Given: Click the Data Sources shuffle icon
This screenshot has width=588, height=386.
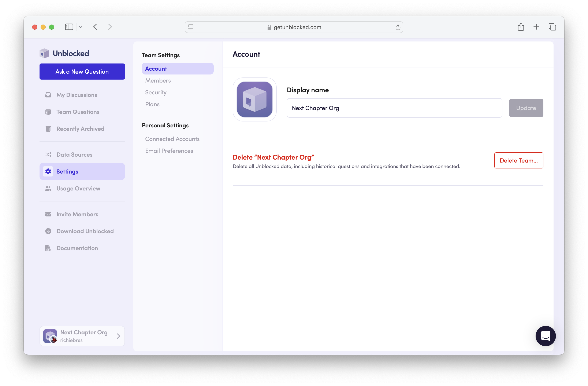Looking at the screenshot, I should click(48, 155).
